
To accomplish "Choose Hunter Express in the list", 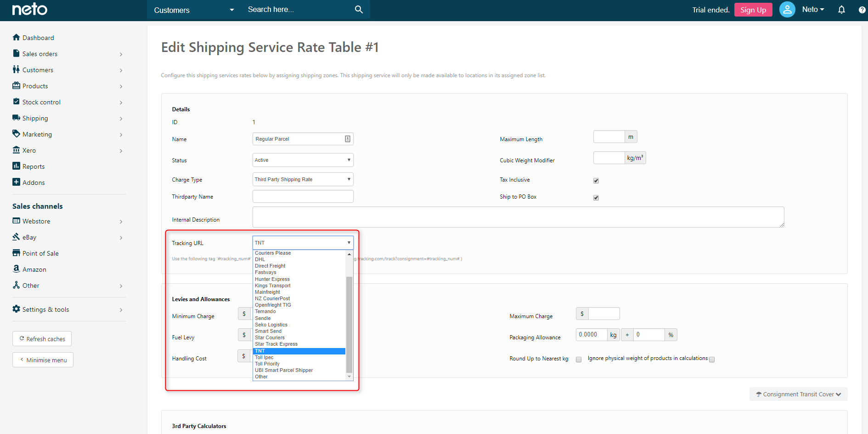I will point(299,279).
